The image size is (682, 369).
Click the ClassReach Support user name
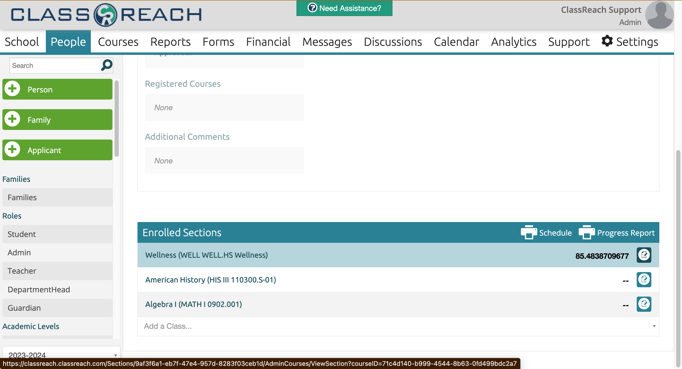[x=601, y=10]
